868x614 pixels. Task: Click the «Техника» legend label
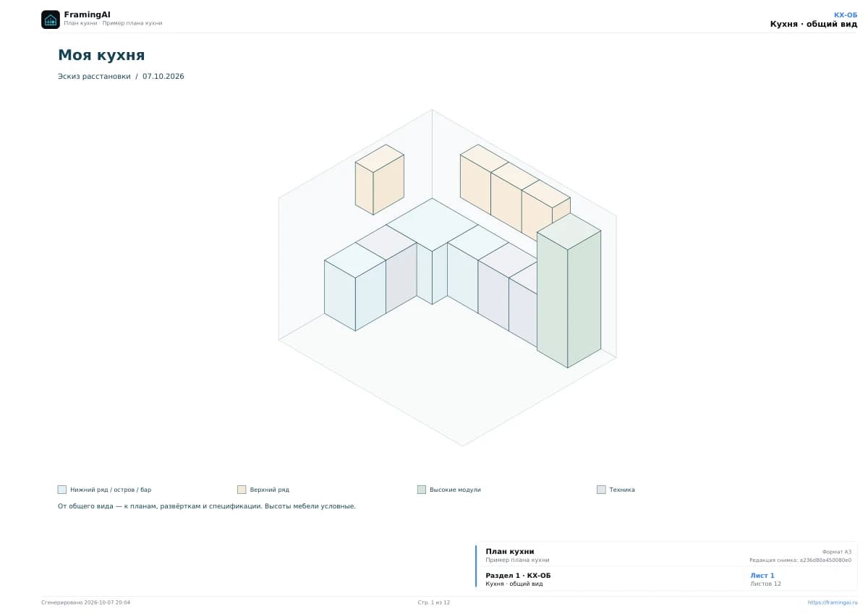622,490
